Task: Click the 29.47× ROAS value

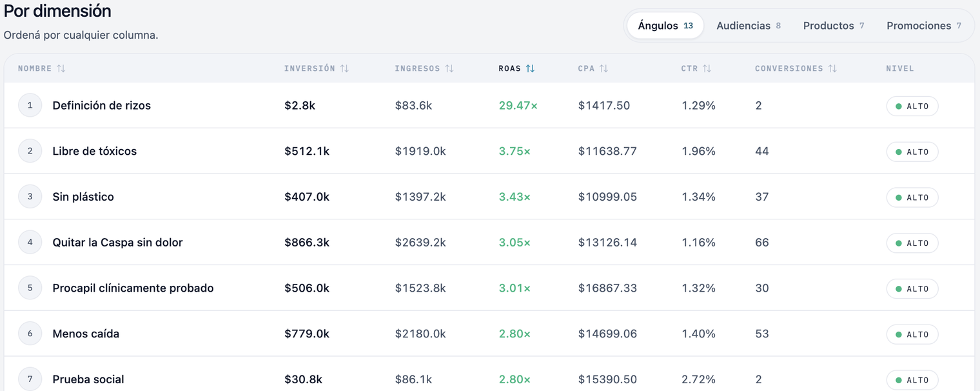Action: (518, 106)
